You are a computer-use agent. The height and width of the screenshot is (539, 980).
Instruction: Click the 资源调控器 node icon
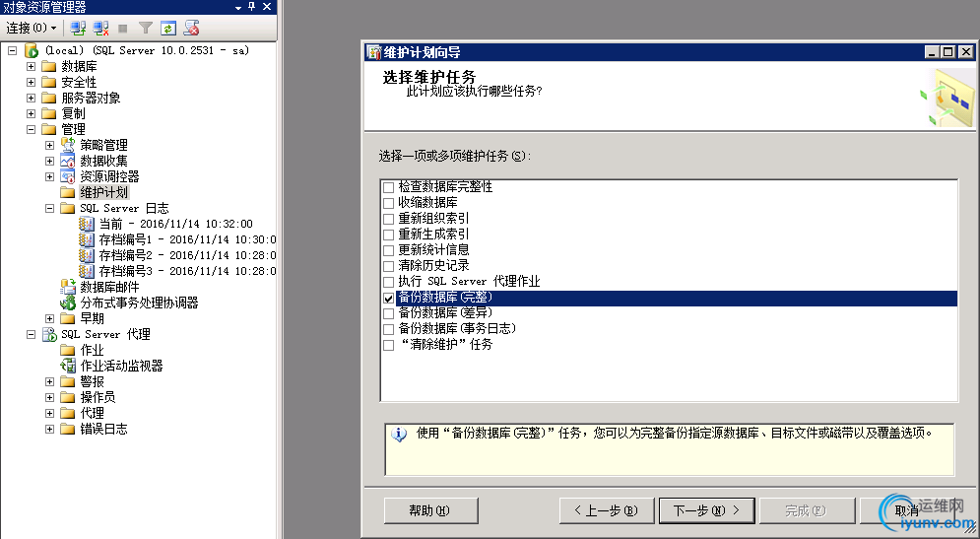click(68, 176)
